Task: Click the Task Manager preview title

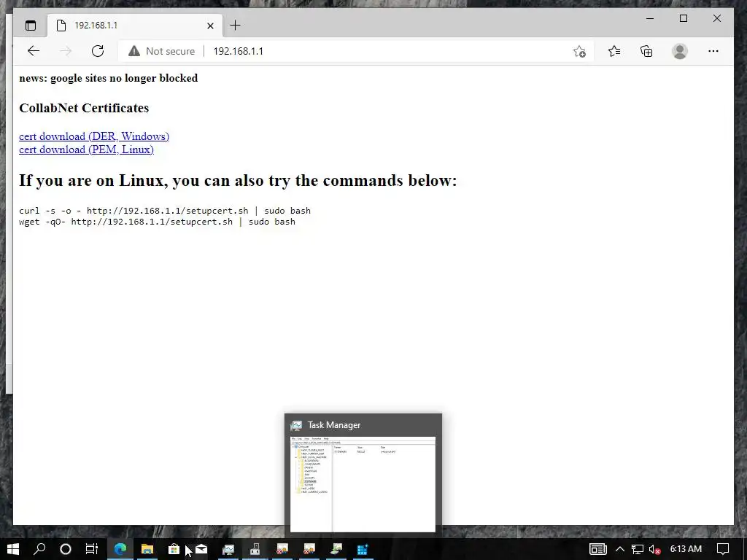Action: click(334, 425)
